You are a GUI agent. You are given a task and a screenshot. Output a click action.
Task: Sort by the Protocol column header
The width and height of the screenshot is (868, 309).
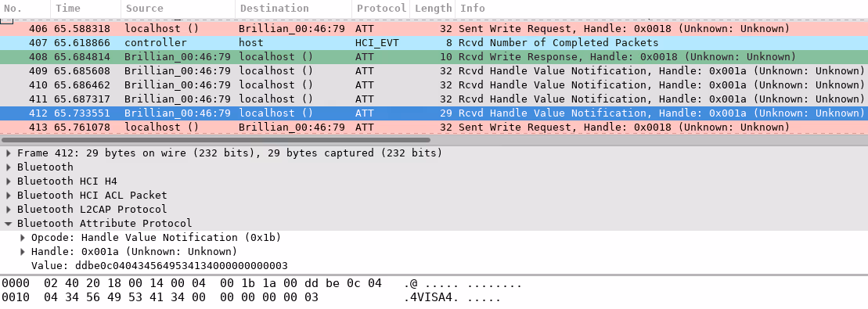380,9
